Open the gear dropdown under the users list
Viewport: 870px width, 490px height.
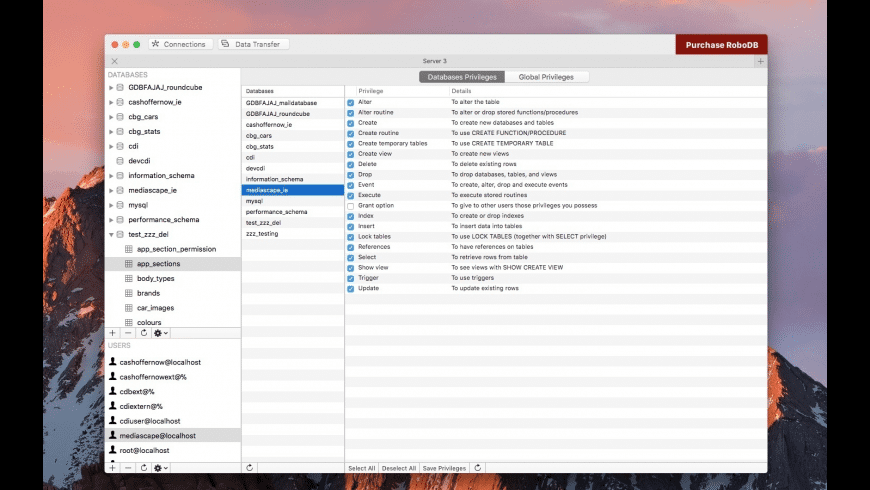[x=161, y=467]
